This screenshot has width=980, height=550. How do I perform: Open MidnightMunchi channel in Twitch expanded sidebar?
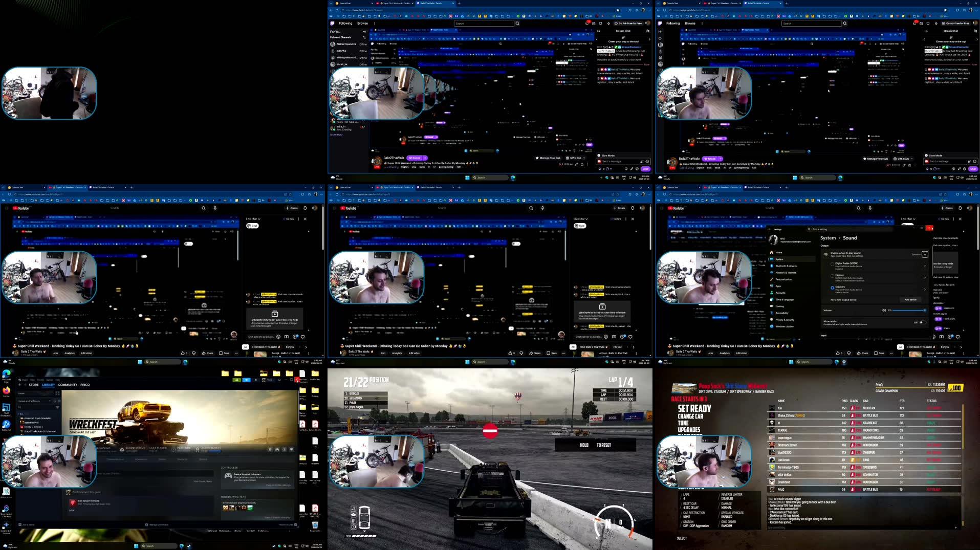[x=349, y=58]
